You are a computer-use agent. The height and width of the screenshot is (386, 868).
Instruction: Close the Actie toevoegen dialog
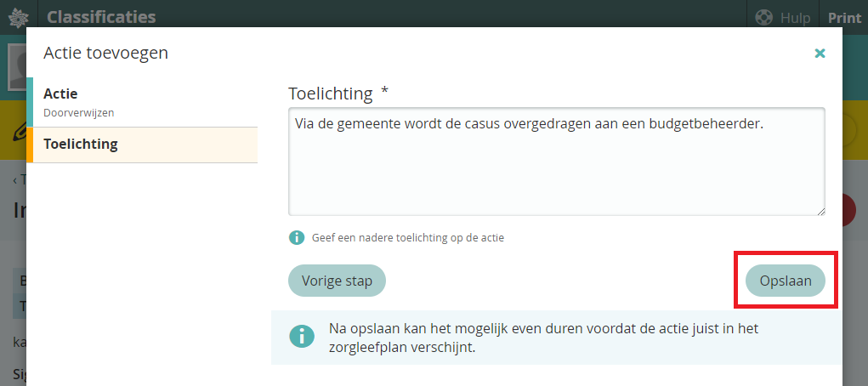(x=820, y=54)
